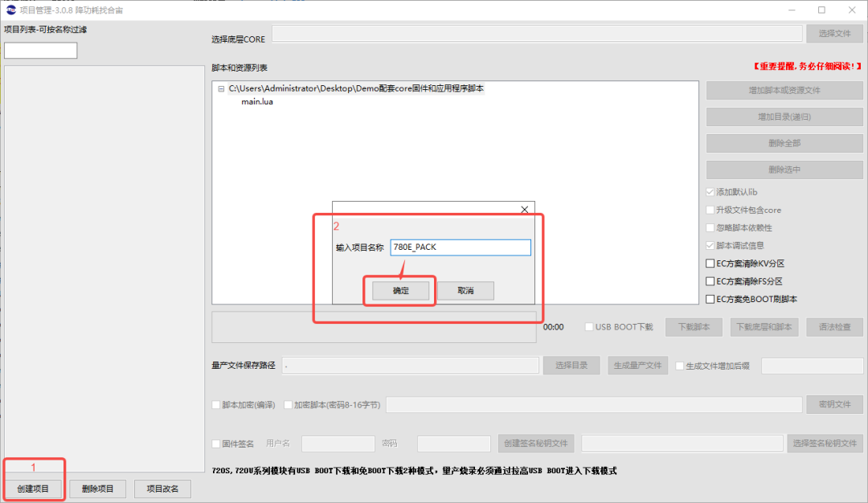Image resolution: width=868 pixels, height=503 pixels.
Task: Click the 项目改名 button
Action: 162,489
